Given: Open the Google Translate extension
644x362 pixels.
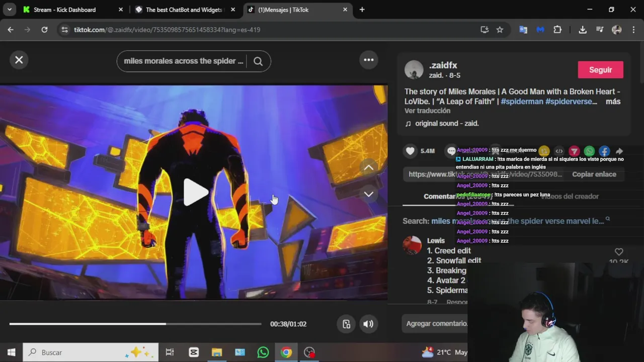Looking at the screenshot, I should coord(523,30).
